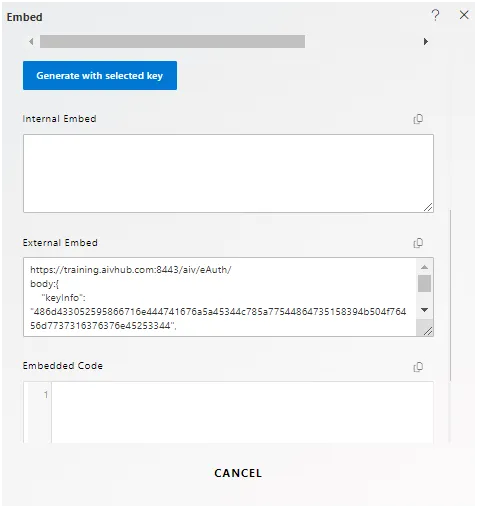477x508 pixels.
Task: Click the External Embed scroll up arrow
Action: point(424,267)
